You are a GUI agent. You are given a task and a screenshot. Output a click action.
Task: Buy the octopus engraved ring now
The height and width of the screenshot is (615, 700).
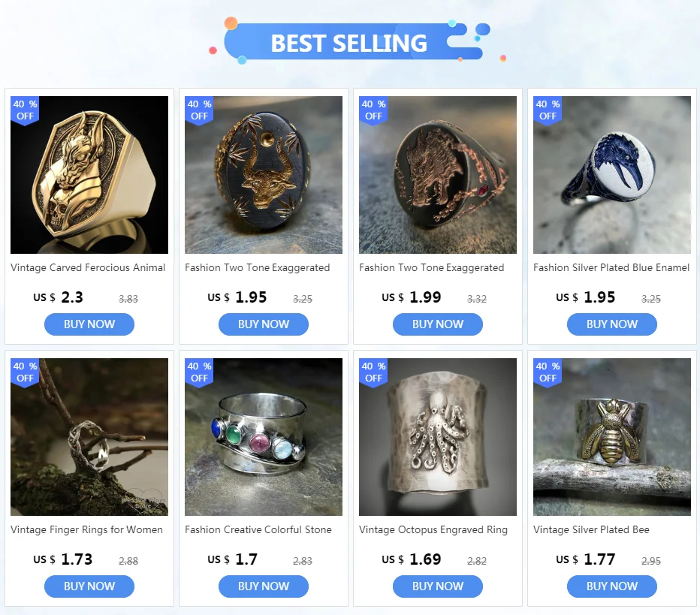[437, 586]
